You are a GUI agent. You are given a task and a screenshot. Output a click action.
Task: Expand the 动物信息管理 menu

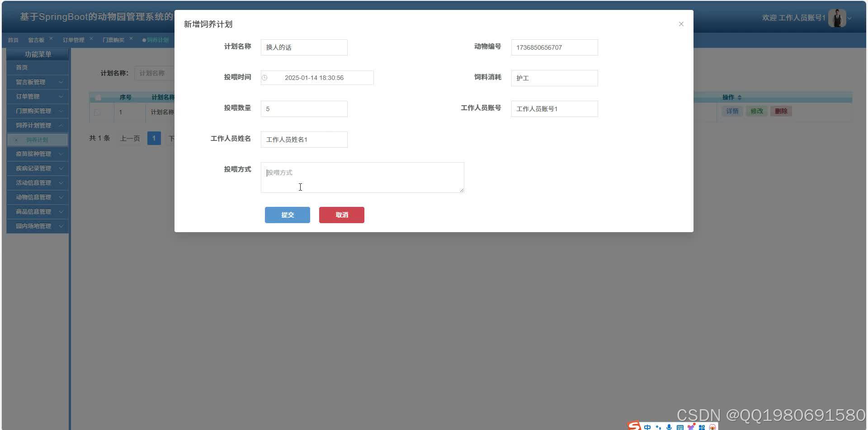37,197
